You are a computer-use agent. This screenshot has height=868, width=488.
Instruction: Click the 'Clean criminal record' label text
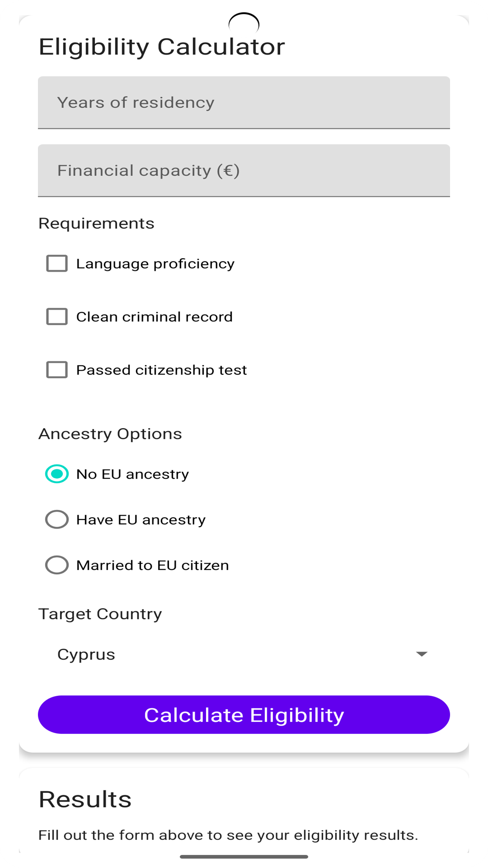pos(154,317)
